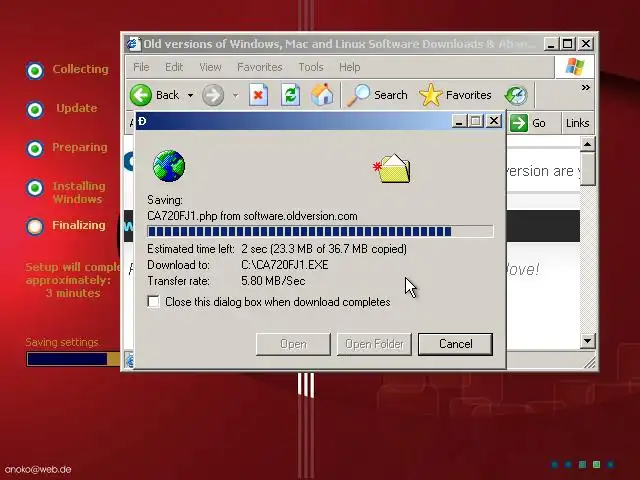Minimize the download dialog

coord(459,121)
